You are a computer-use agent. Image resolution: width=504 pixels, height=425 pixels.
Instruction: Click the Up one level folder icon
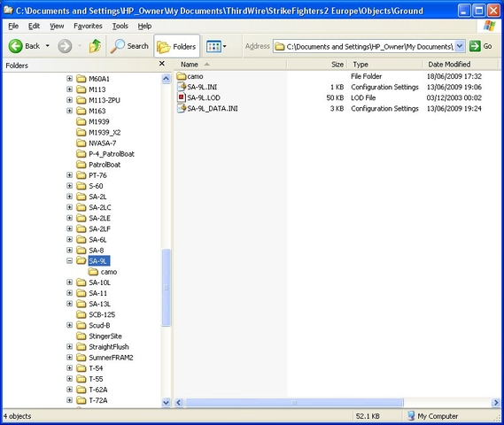[95, 46]
